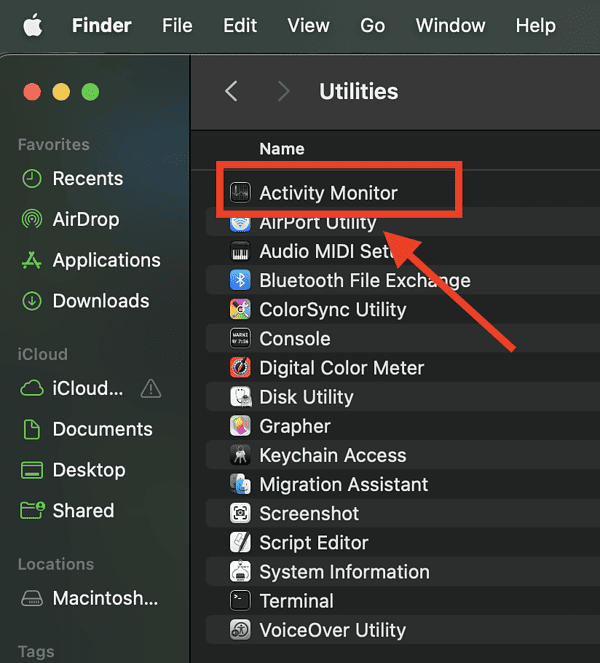Viewport: 600px width, 663px height.
Task: Sort by the Name column header
Action: coord(282,148)
